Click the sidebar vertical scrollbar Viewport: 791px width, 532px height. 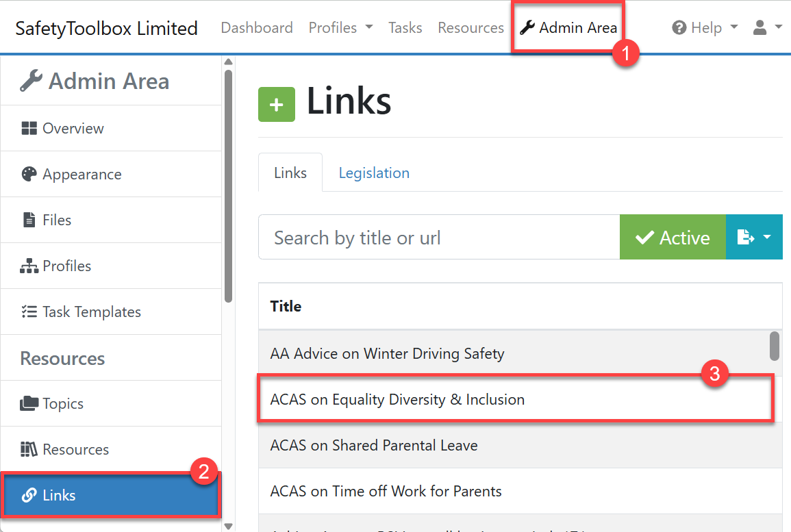(x=228, y=185)
